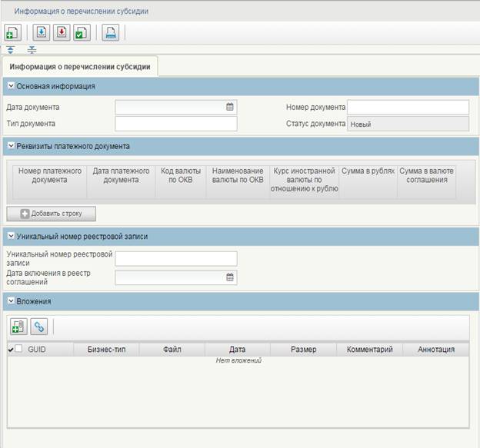Viewport: 480px width, 448px height.
Task: Click the Номер документа input field
Action: click(408, 107)
